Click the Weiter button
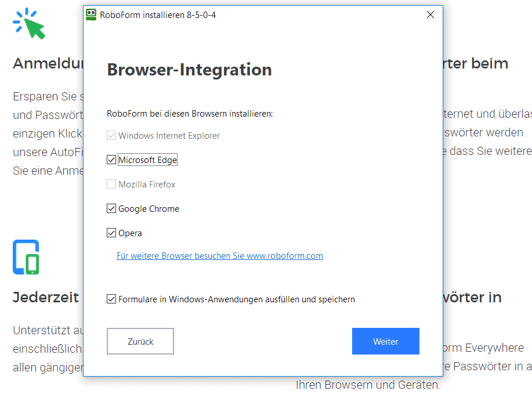The image size is (532, 394). (x=386, y=341)
